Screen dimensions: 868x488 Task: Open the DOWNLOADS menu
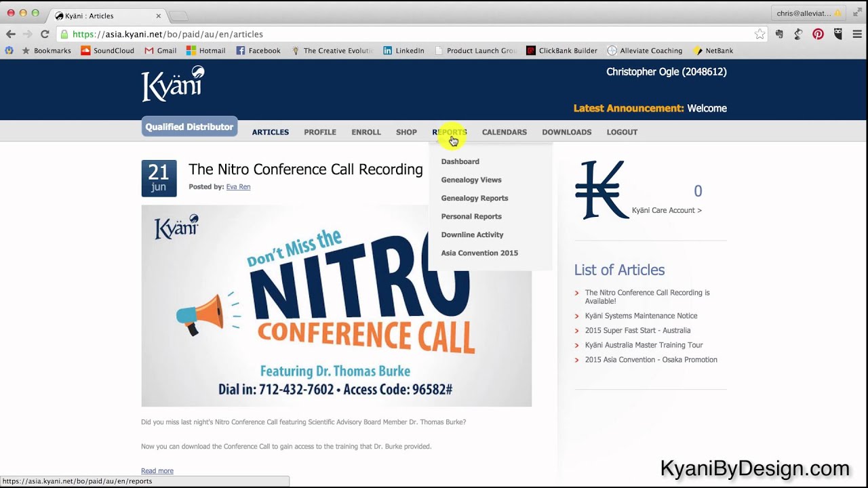click(x=567, y=132)
